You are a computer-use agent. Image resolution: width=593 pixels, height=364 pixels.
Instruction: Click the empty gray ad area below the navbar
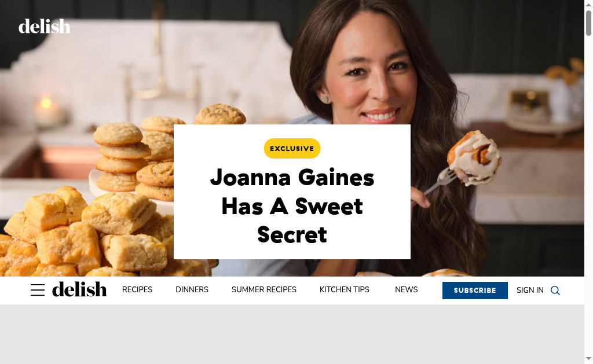click(292, 334)
